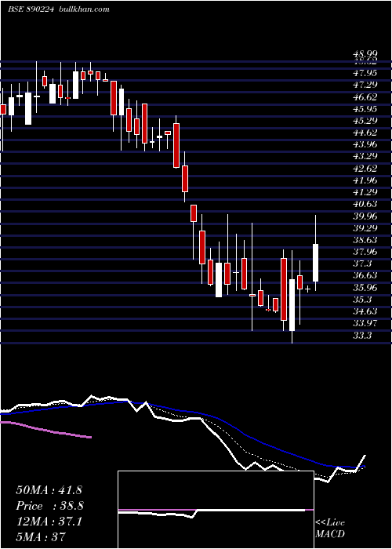Click the pink moving average line
Image resolution: width=392 pixels, height=549 pixels.
coord(45,429)
